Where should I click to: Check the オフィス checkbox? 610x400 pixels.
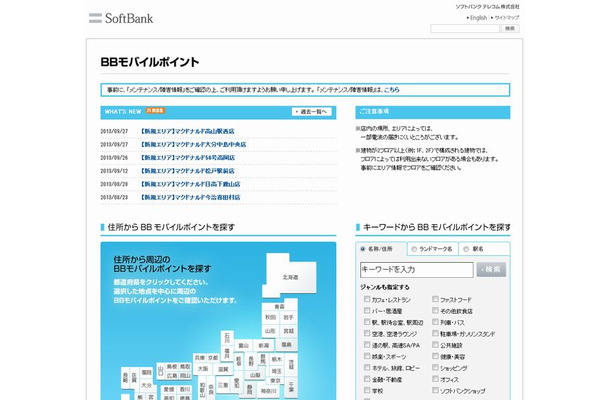pos(435,379)
